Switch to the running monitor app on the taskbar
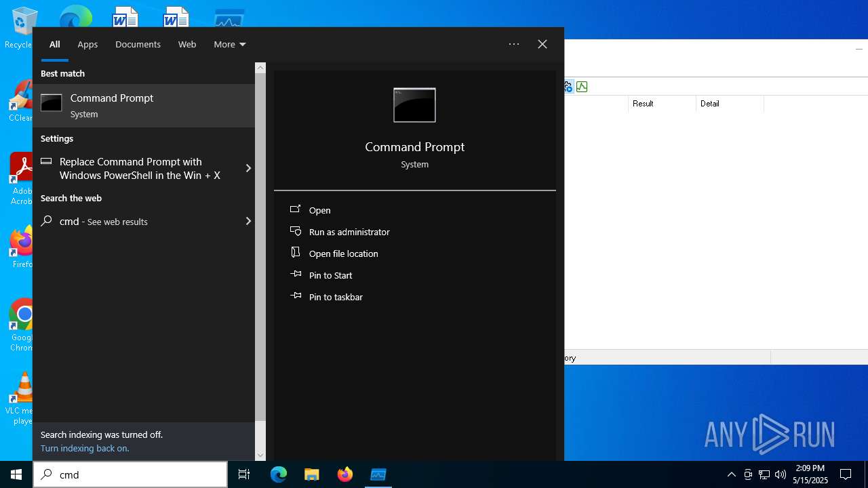 378,474
